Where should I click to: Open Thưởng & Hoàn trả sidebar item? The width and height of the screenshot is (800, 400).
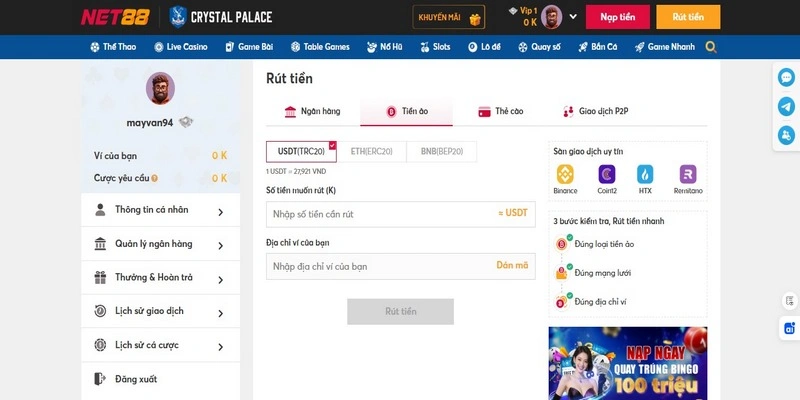pos(160,278)
